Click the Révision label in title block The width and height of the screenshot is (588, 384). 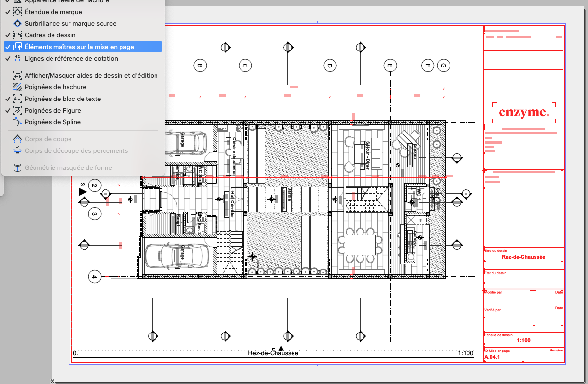tap(556, 350)
